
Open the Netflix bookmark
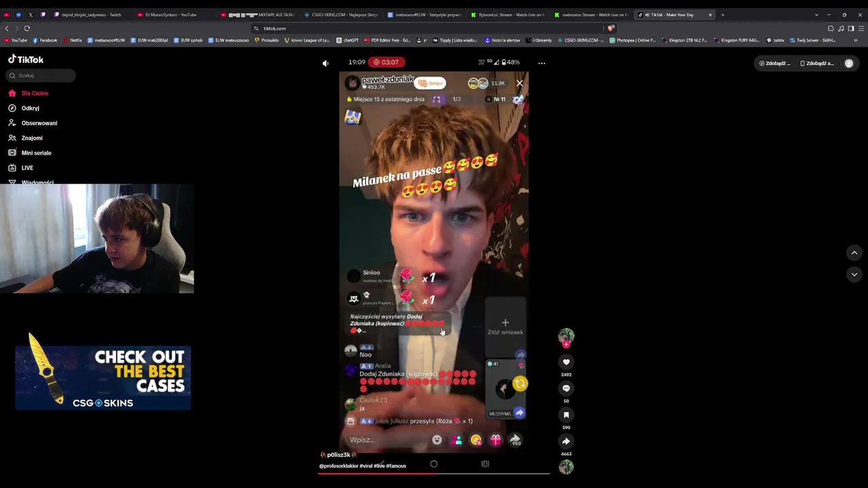point(73,41)
